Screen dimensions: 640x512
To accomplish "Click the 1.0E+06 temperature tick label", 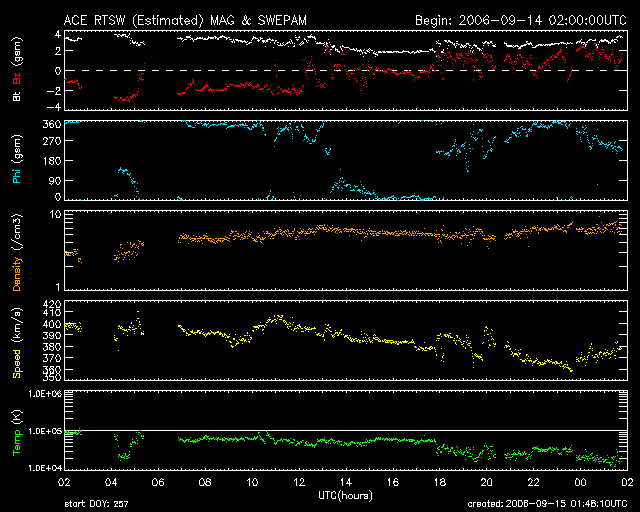I will tap(45, 394).
